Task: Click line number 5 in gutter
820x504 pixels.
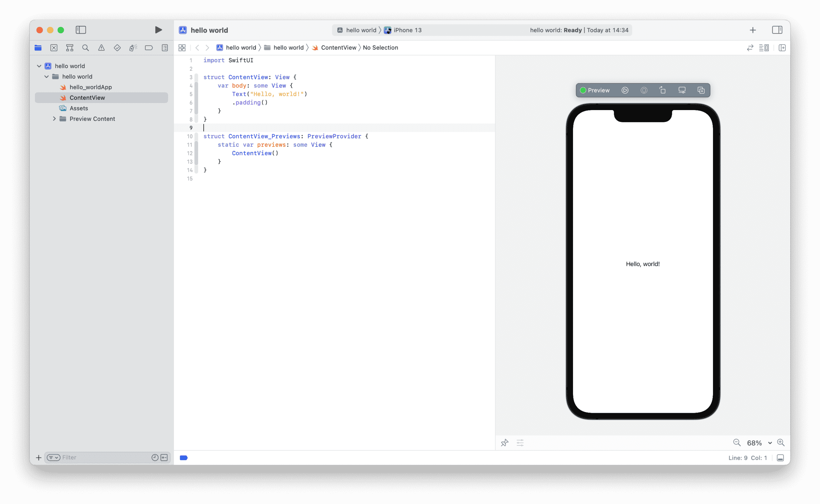Action: pyautogui.click(x=191, y=94)
